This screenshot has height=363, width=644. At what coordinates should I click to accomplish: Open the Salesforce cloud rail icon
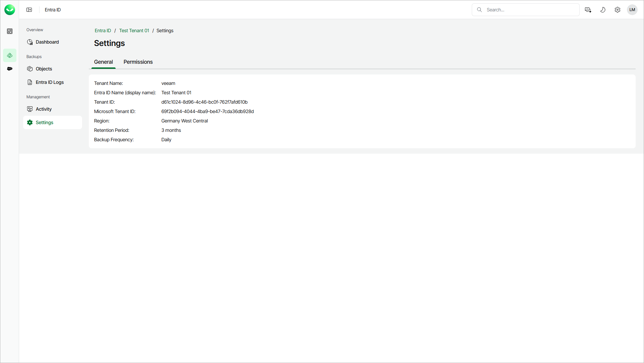10,69
